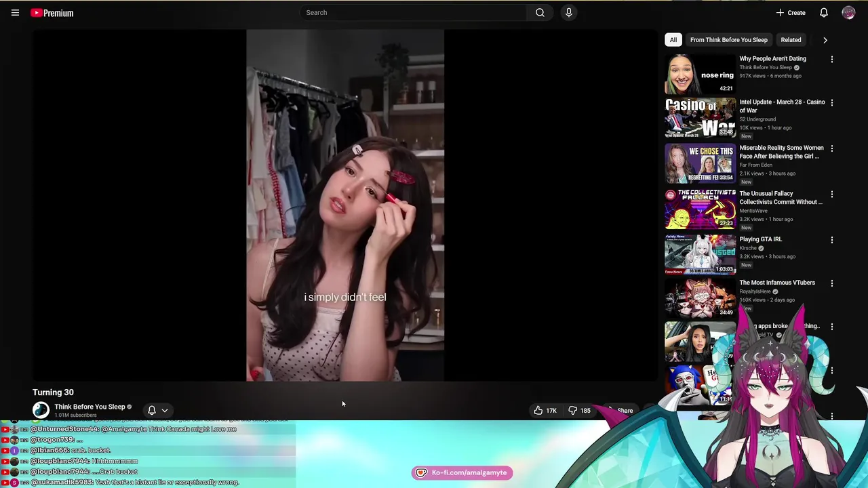Image resolution: width=868 pixels, height=488 pixels.
Task: Open Far From Eden channel name
Action: (x=755, y=165)
